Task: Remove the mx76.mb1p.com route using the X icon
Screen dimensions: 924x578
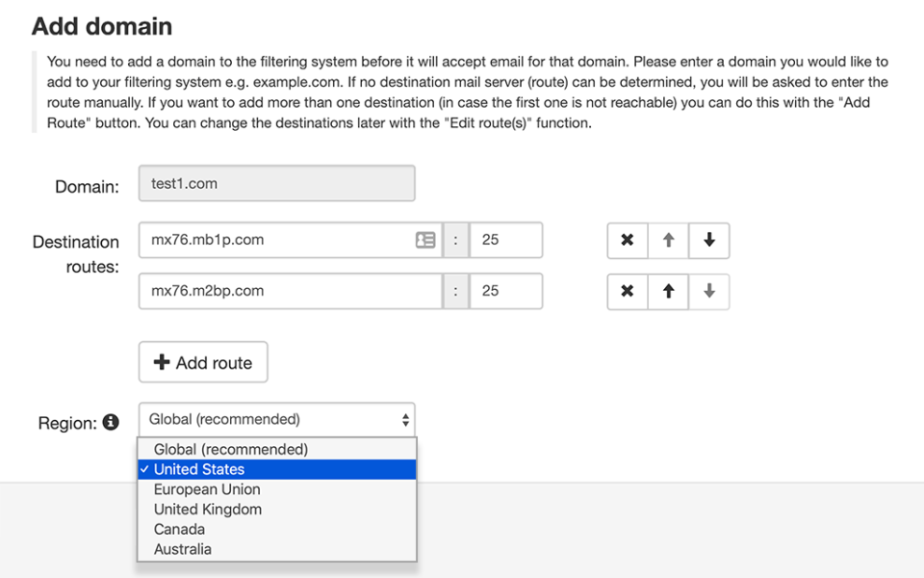Action: click(x=627, y=240)
